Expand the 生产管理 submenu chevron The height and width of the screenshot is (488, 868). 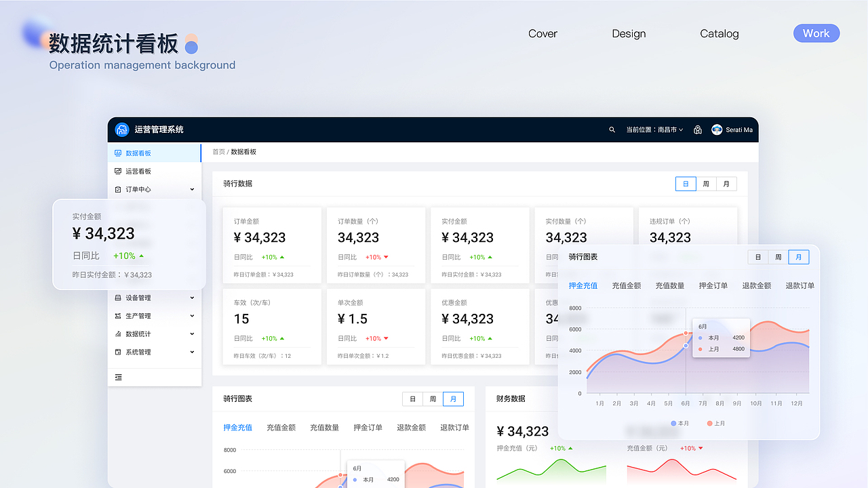coord(192,316)
